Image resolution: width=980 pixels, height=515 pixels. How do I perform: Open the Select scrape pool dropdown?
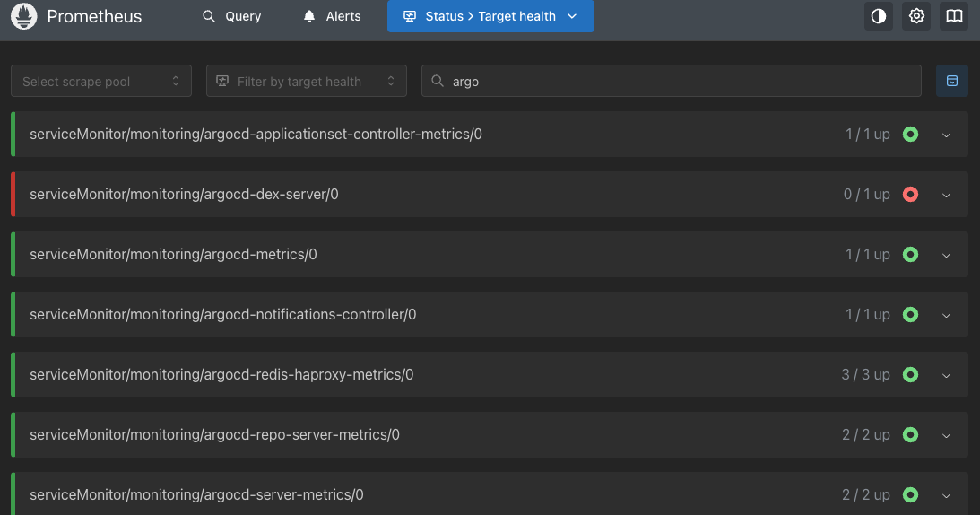pos(101,81)
